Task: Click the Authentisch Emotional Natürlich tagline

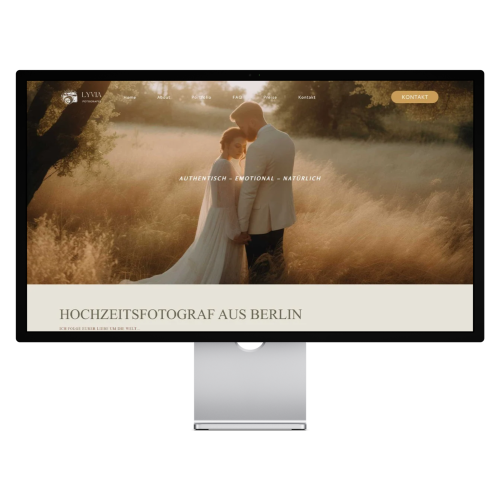Action: (250, 179)
